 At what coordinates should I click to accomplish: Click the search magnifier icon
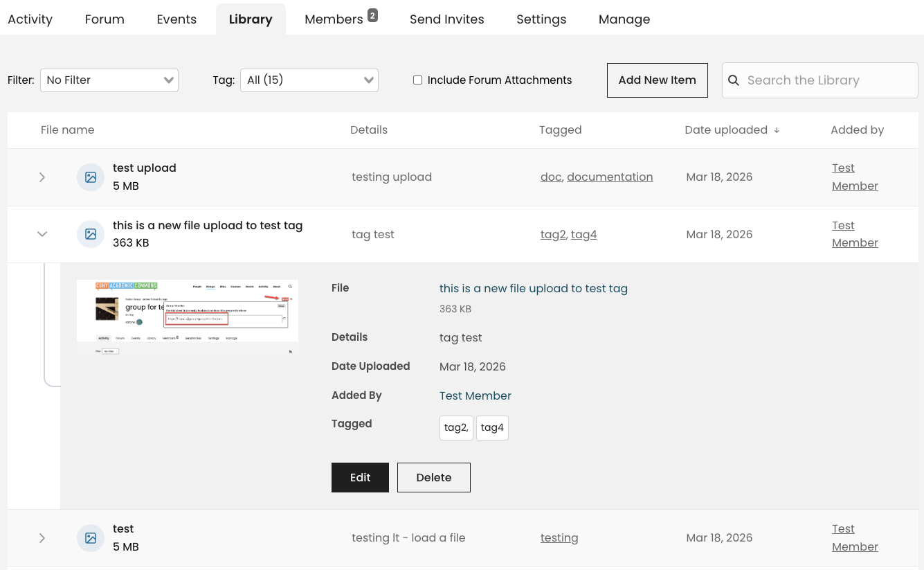point(734,80)
